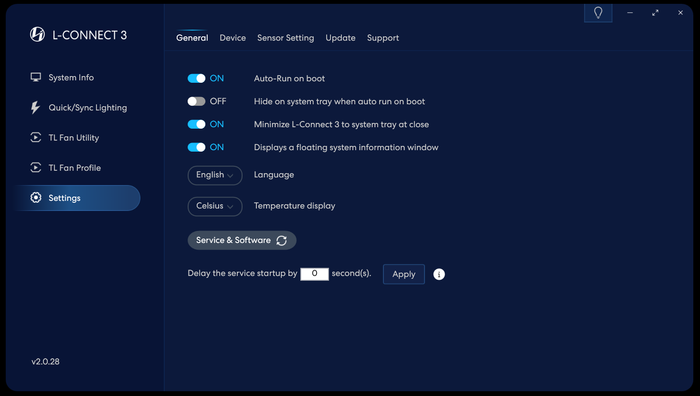The width and height of the screenshot is (700, 396).
Task: Open System Info from the sidebar
Action: coord(62,77)
